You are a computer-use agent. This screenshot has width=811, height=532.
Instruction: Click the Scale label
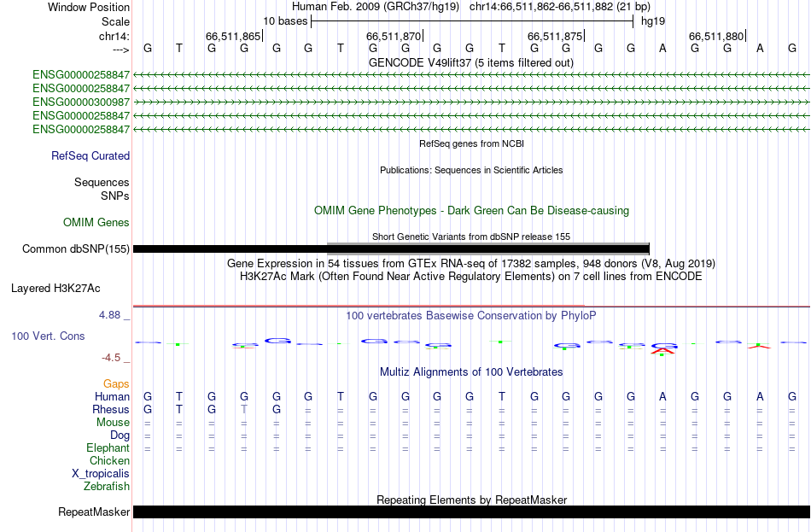[116, 21]
